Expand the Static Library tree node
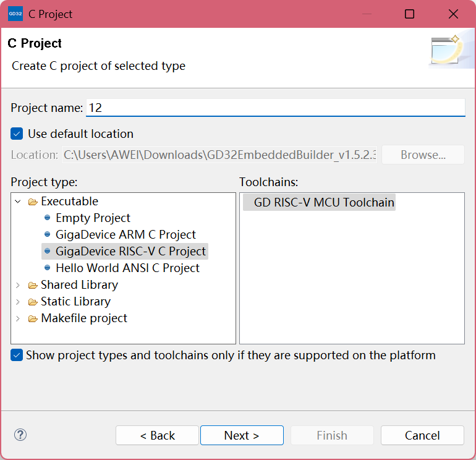 coord(18,302)
